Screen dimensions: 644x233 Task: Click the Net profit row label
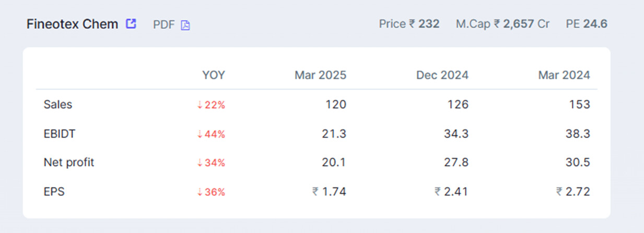click(x=67, y=163)
